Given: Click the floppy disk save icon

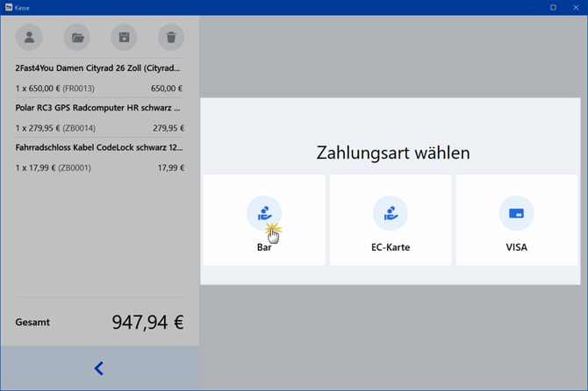Looking at the screenshot, I should pyautogui.click(x=124, y=38).
